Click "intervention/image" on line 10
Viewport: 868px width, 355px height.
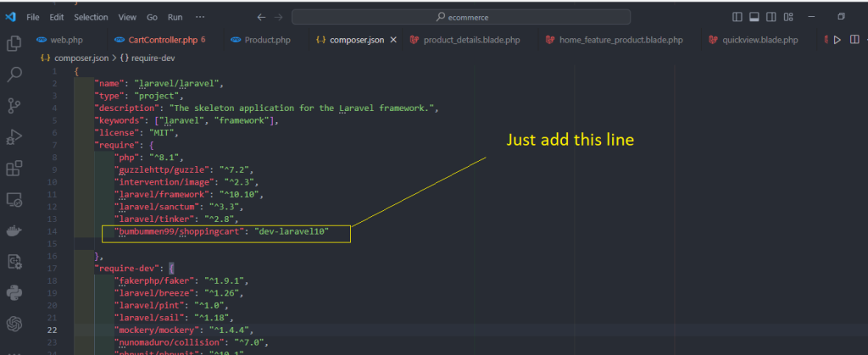[x=163, y=182]
